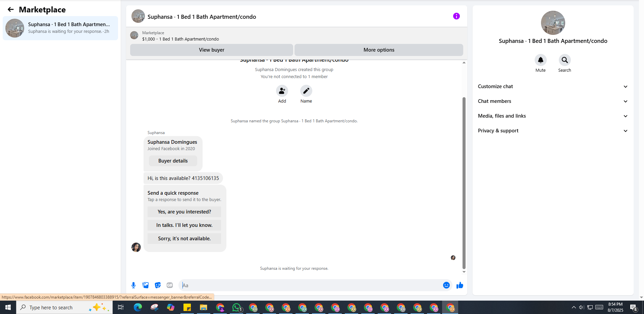Open Task View on the taskbar
Image resolution: width=644 pixels, height=314 pixels.
tap(121, 307)
